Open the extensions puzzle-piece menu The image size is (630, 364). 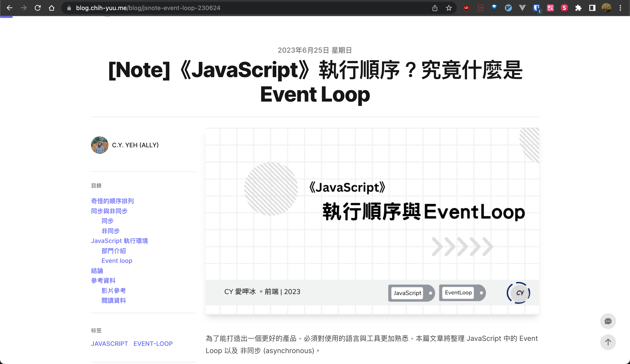tap(578, 8)
